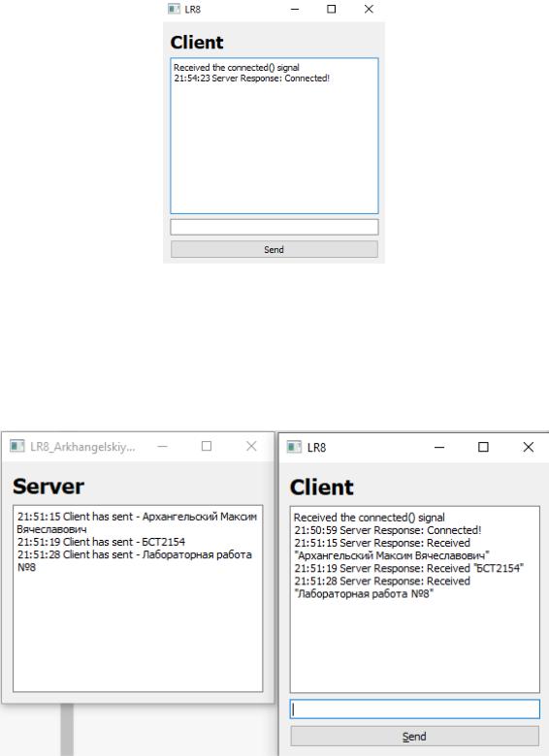Screen dimensions: 549x756
Task: Maximize the bottom-right LR8 client window
Action: pos(483,447)
